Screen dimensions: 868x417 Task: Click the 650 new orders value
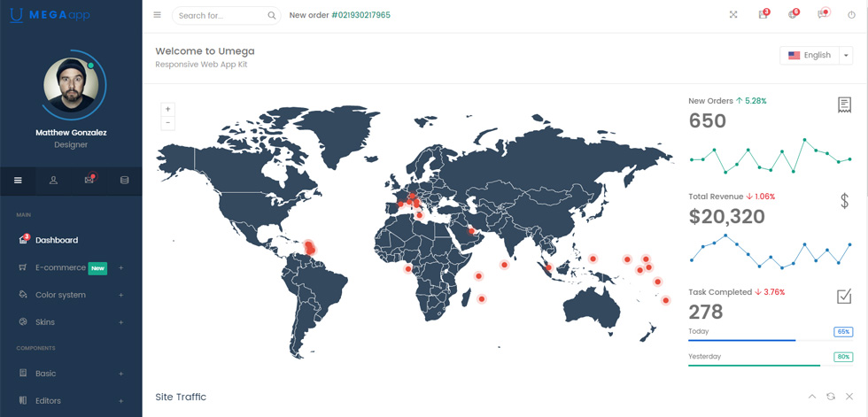click(x=708, y=120)
